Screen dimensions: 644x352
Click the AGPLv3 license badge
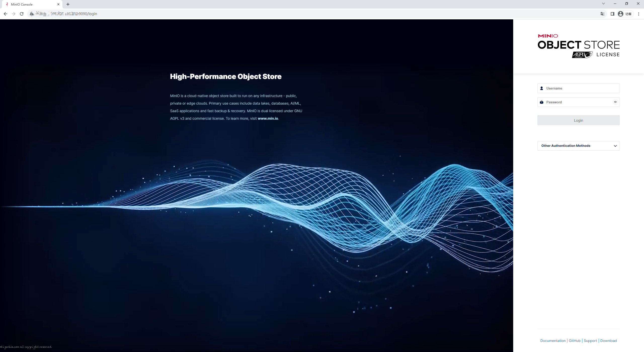coord(582,55)
